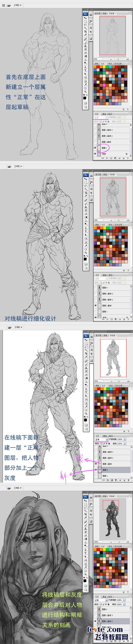Select the Dodge tool in the third screenshot
Viewport: 133px width, 644px height.
(86, 385)
